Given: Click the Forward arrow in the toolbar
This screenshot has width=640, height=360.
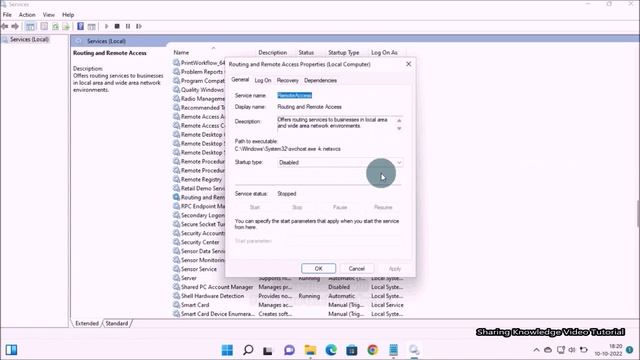Looking at the screenshot, I should point(15,26).
